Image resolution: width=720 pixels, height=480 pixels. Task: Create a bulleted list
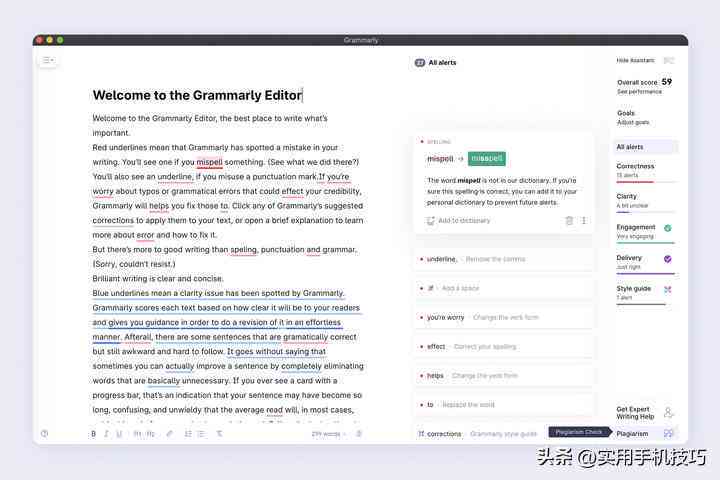201,434
